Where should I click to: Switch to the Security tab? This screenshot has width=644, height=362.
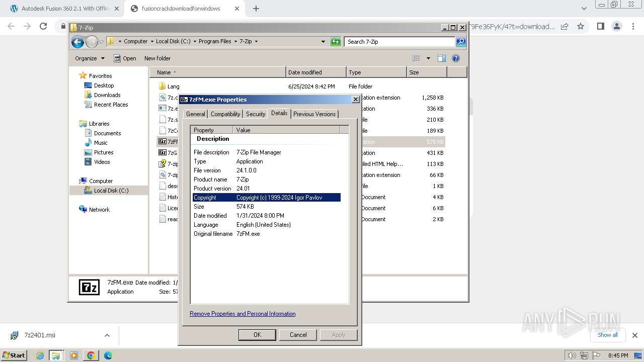[x=256, y=114]
